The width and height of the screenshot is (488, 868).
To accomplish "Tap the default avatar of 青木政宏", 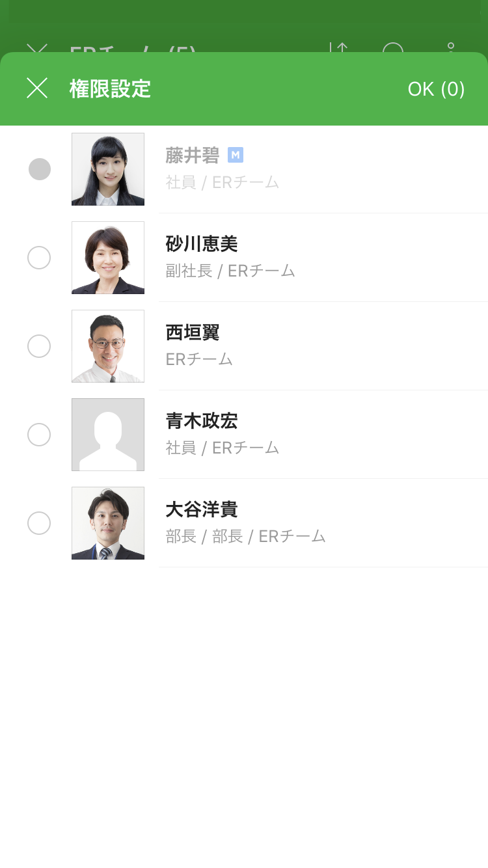I will click(108, 435).
